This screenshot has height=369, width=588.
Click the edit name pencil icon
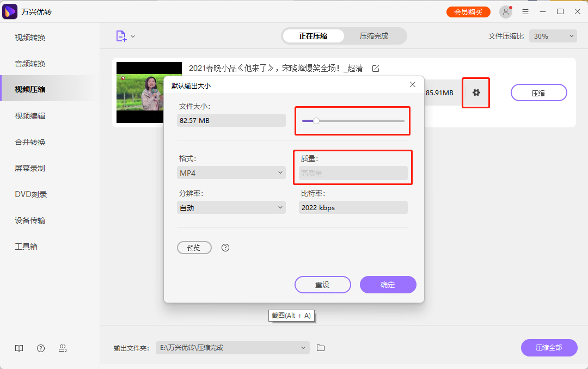(376, 69)
